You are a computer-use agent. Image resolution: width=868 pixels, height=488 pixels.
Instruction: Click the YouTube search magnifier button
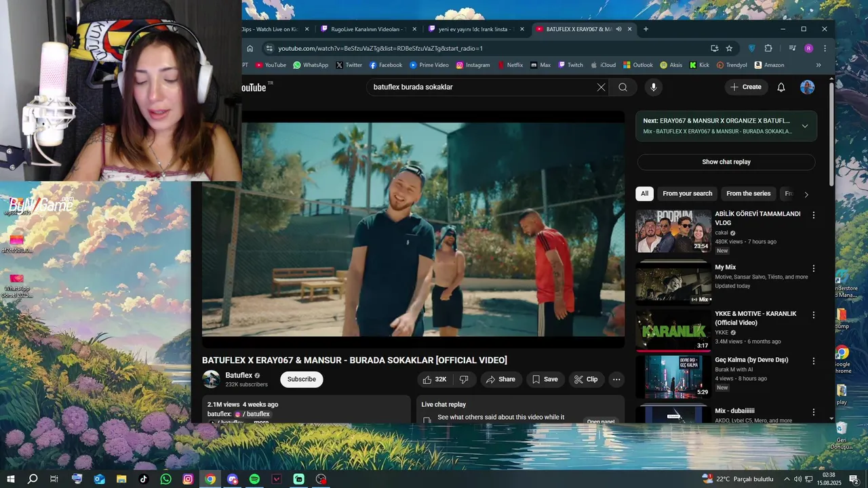pos(623,87)
